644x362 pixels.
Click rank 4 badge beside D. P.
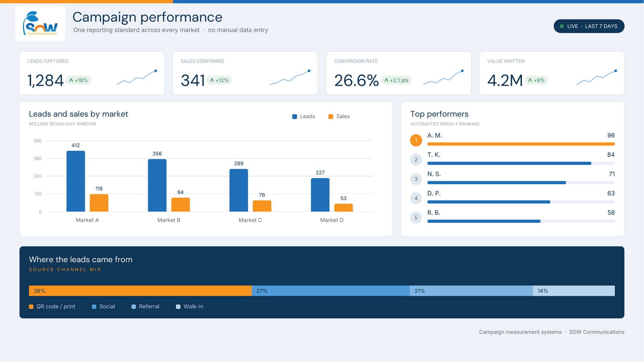click(416, 198)
